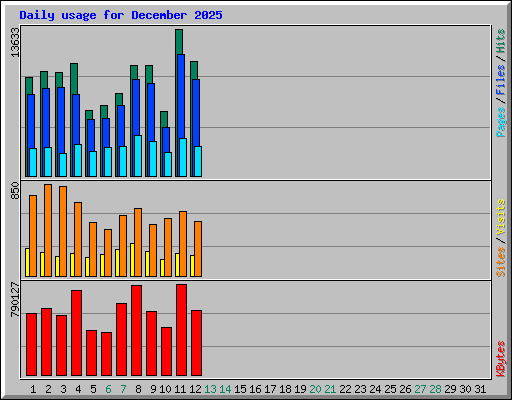Image resolution: width=512 pixels, height=400 pixels.
Task: Click the red KBytes bar for day 1
Action: pyautogui.click(x=31, y=344)
